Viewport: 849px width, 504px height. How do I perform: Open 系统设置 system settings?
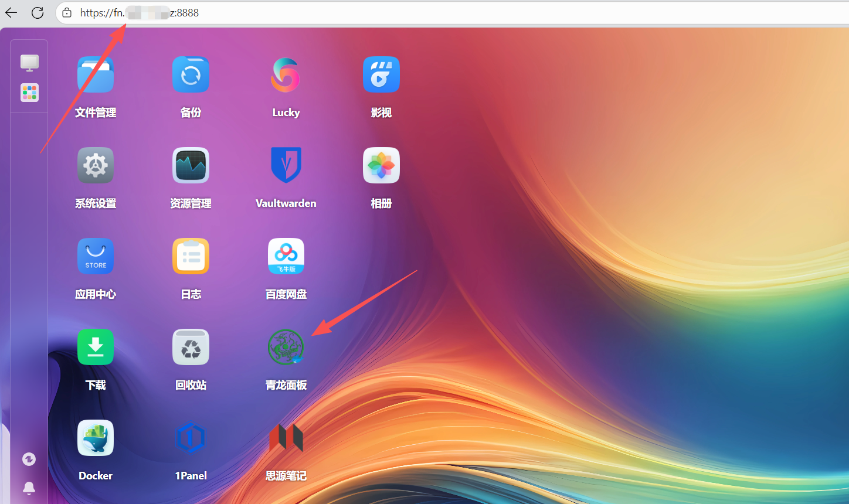(x=96, y=165)
